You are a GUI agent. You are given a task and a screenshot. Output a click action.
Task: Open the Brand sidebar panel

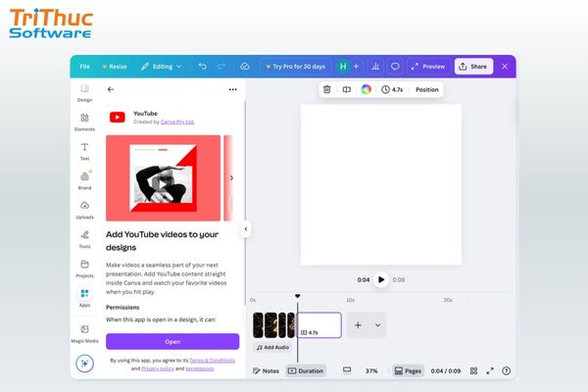(84, 180)
